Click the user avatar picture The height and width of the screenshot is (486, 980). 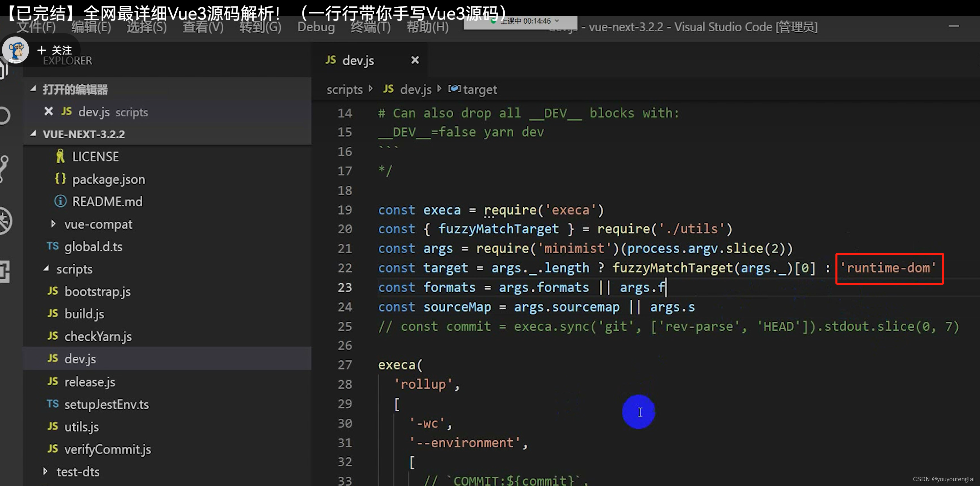(x=16, y=50)
